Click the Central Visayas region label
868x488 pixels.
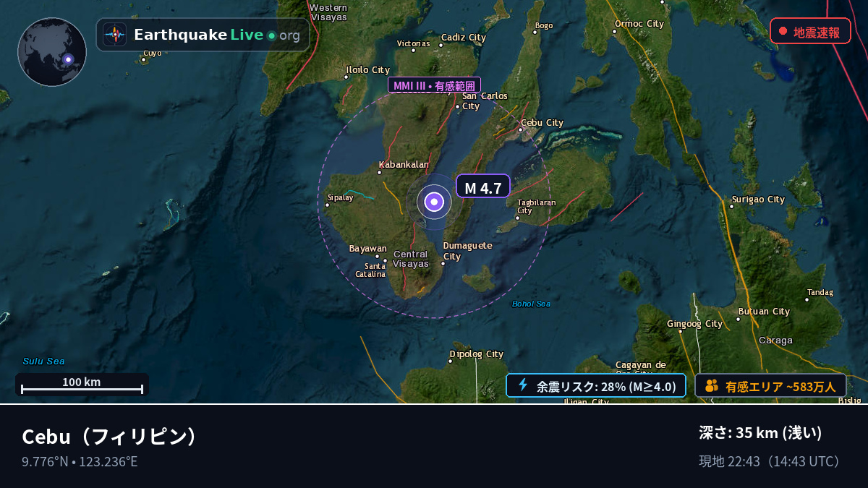coord(411,259)
